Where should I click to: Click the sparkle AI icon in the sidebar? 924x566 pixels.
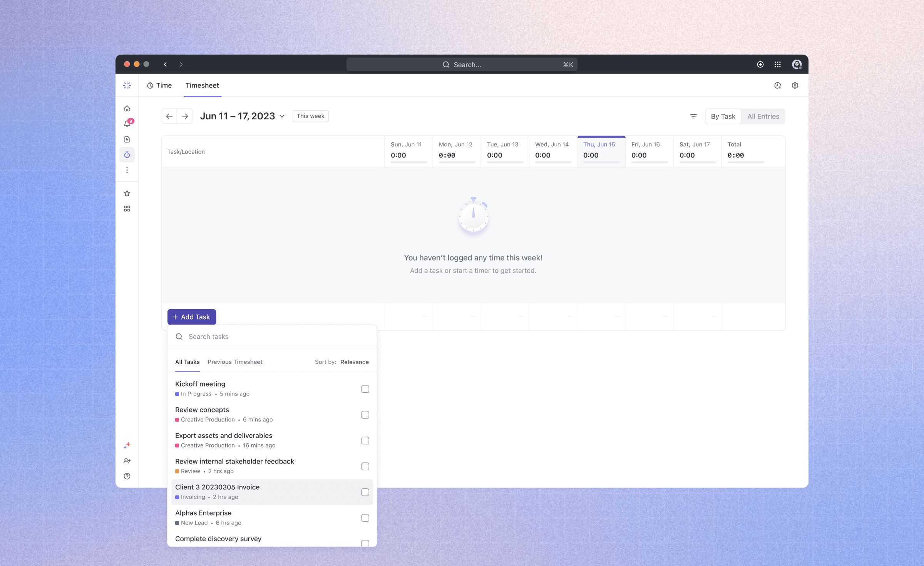(127, 445)
